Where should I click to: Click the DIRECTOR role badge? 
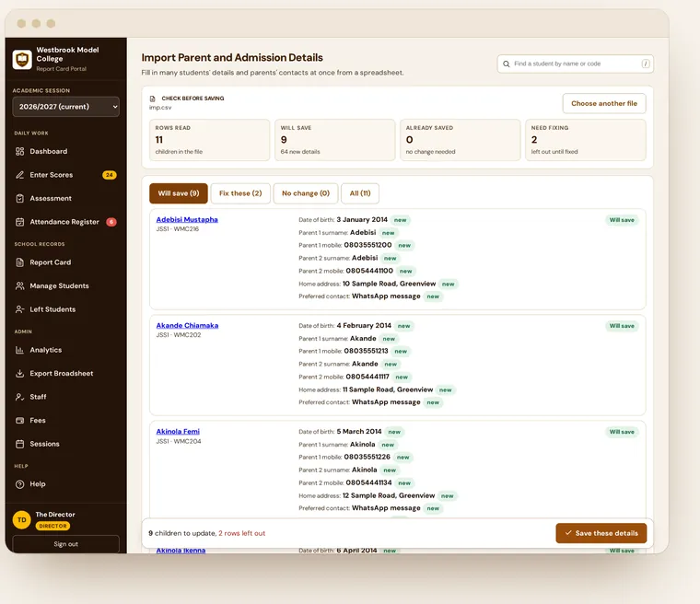tap(52, 526)
